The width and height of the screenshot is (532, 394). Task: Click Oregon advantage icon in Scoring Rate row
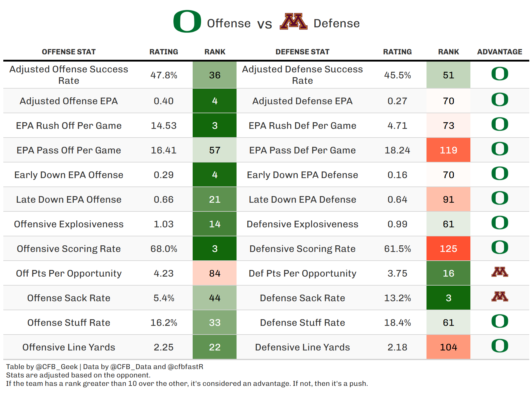coord(500,247)
